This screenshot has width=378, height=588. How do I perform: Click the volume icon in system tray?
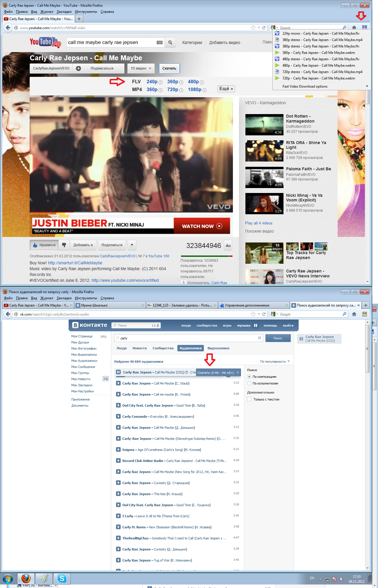(x=342, y=579)
